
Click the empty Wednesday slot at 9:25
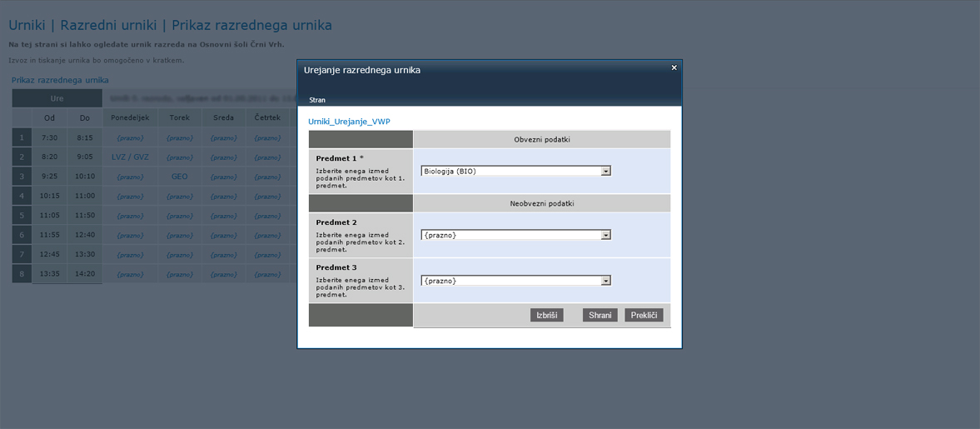[223, 177]
